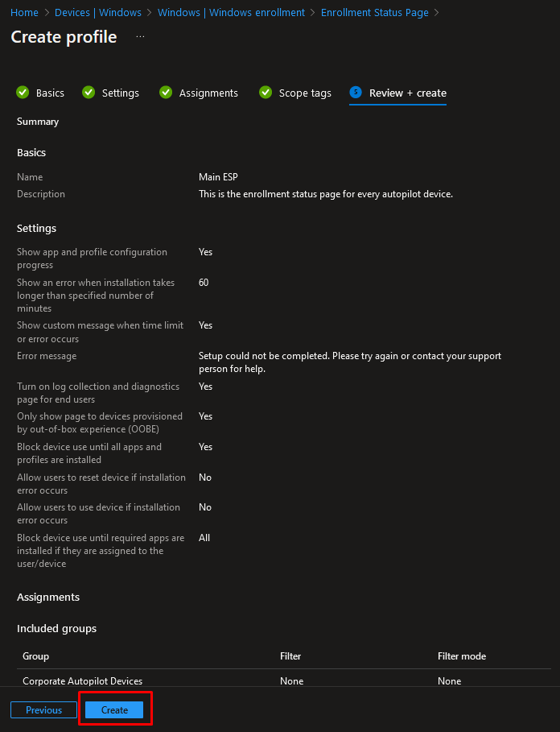
Task: Open the ellipsis menu next to Create profile
Action: tap(140, 37)
